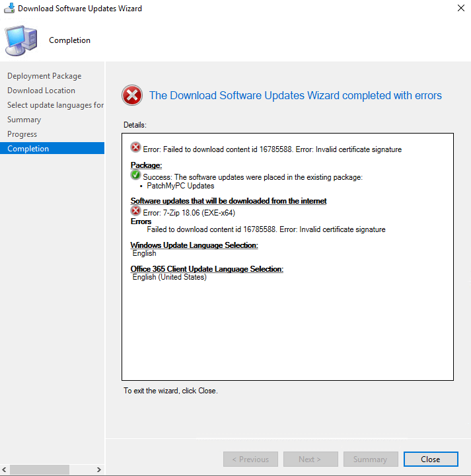Click red error icon beside 7-Zip 18.06
471x476 pixels.
[135, 210]
